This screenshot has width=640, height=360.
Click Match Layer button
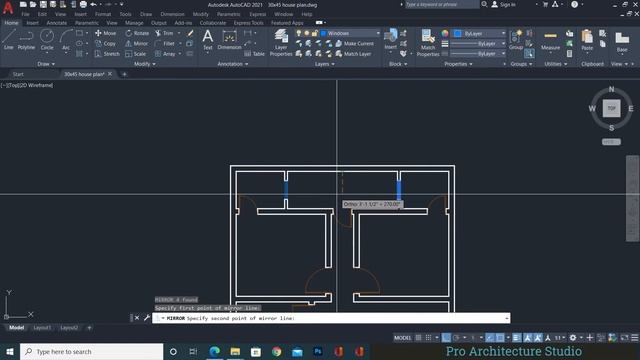(x=353, y=53)
